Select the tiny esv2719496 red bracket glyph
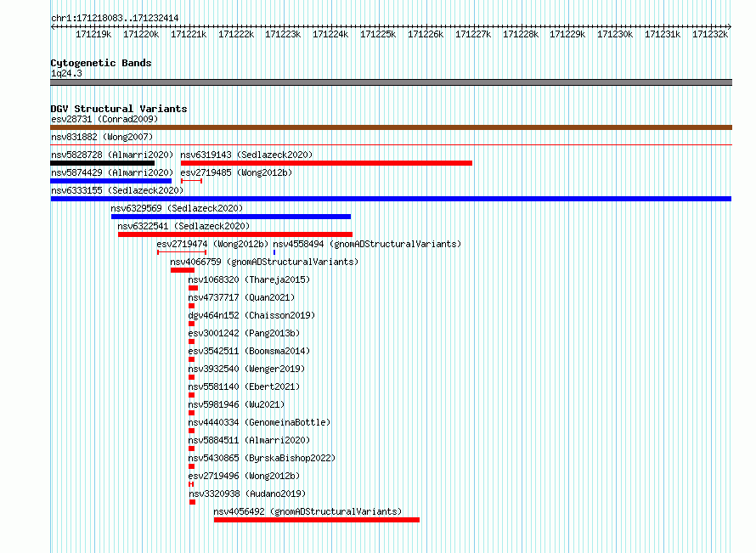The width and height of the screenshot is (756, 553). click(191, 484)
